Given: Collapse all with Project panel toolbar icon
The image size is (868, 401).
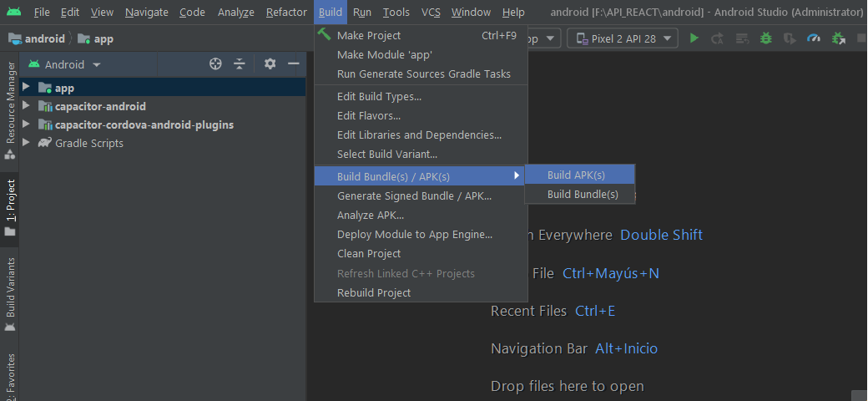Looking at the screenshot, I should click(x=240, y=64).
